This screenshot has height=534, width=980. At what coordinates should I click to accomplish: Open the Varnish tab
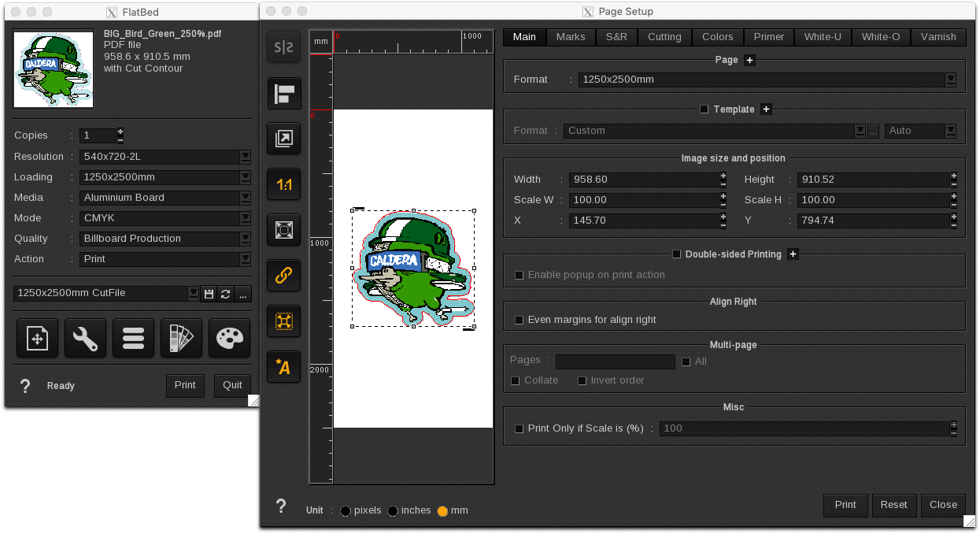[938, 37]
